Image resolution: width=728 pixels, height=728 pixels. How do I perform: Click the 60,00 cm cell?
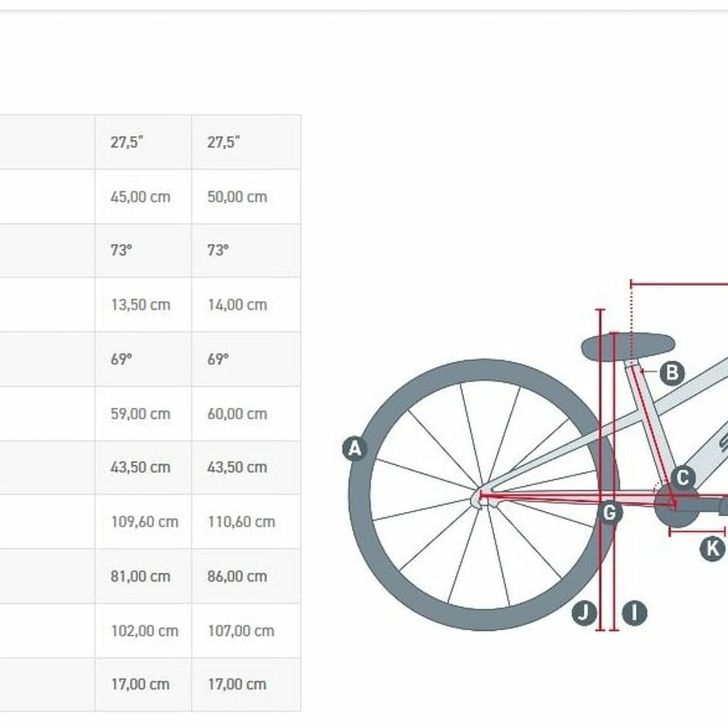tap(237, 414)
